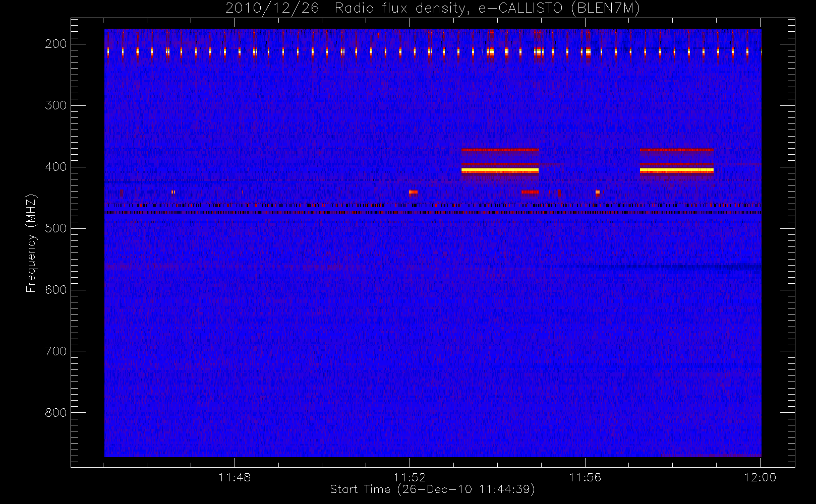Click the thin red band above the 11:54 burst

tap(500, 150)
